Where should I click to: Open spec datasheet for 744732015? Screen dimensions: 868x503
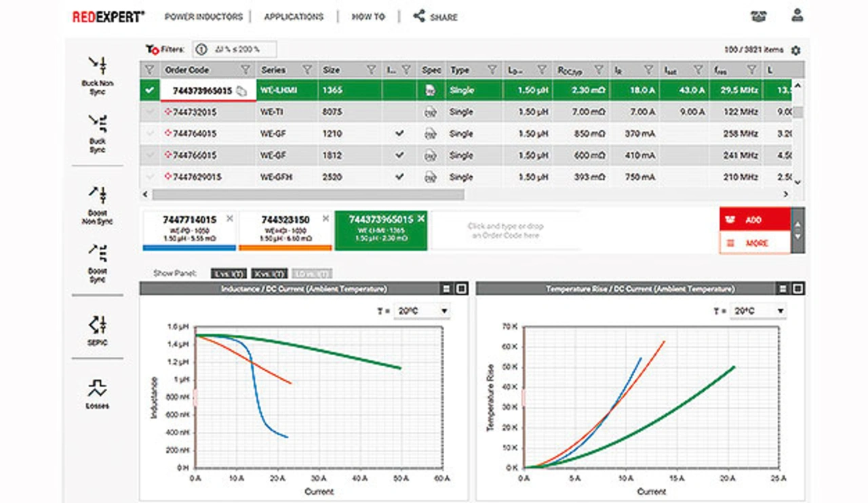click(430, 112)
